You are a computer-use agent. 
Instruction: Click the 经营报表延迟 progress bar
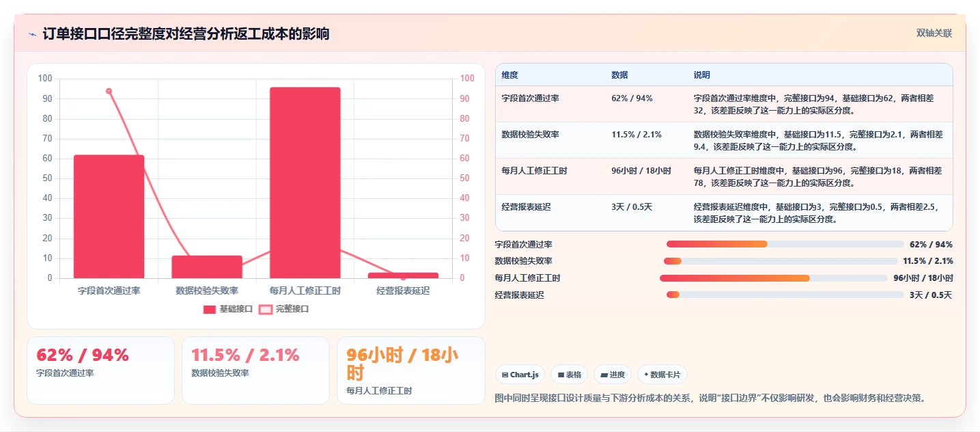pos(785,295)
